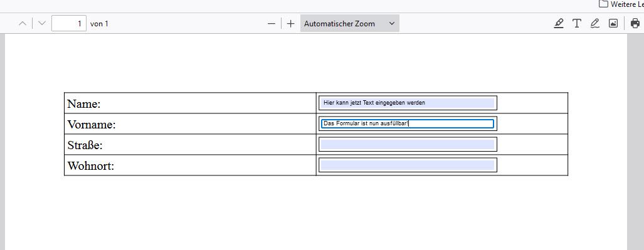Open Weitere Lesezeichen bookmarks folder
The width and height of the screenshot is (644, 250).
point(621,4)
